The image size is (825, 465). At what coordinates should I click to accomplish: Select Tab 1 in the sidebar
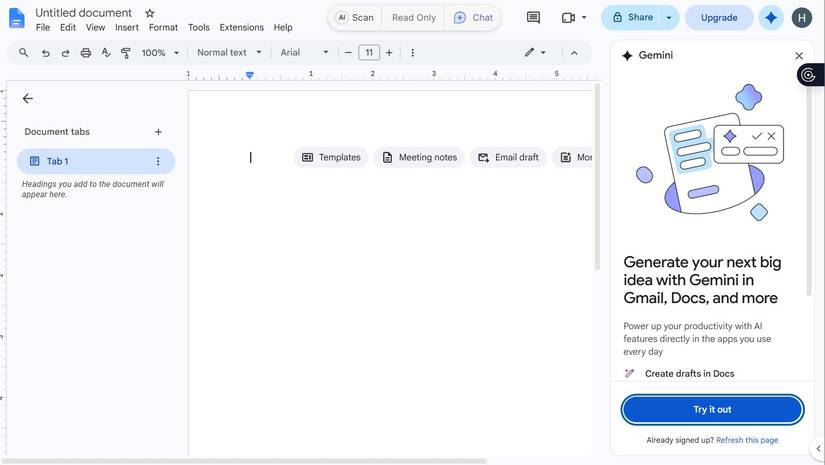pos(96,161)
